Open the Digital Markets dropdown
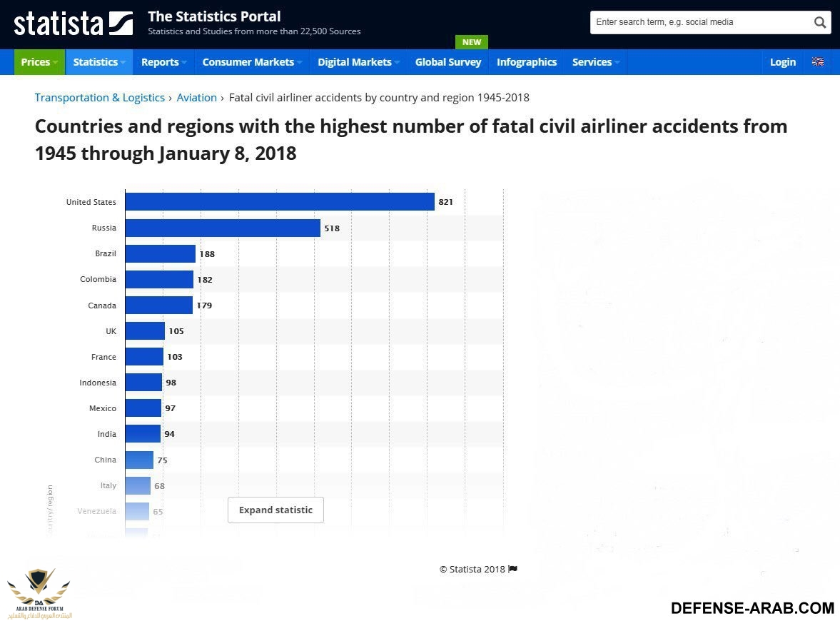Image resolution: width=840 pixels, height=621 pixels. coord(358,62)
